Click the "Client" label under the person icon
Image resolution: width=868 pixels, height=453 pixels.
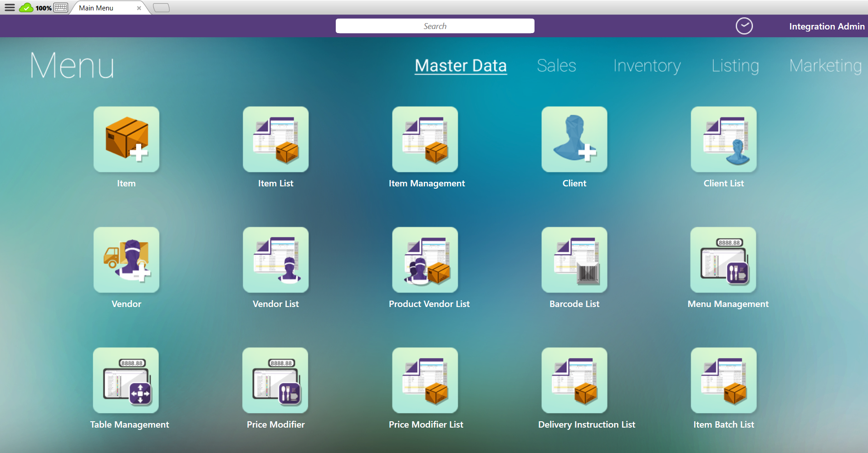[x=574, y=183]
